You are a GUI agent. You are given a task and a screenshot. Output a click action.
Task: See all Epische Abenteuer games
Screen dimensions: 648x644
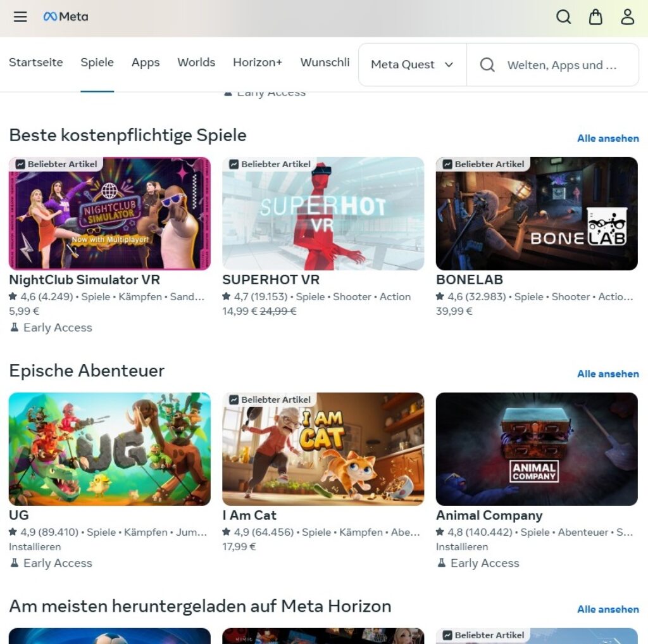607,374
